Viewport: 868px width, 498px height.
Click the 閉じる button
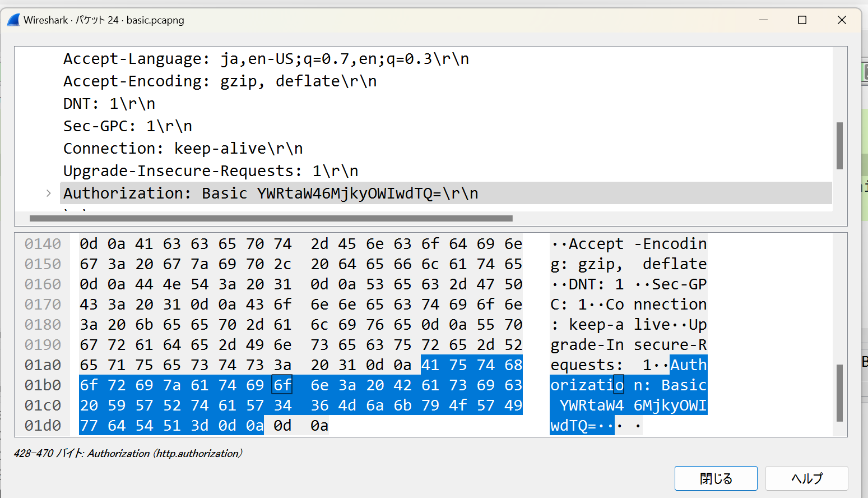[x=716, y=478]
